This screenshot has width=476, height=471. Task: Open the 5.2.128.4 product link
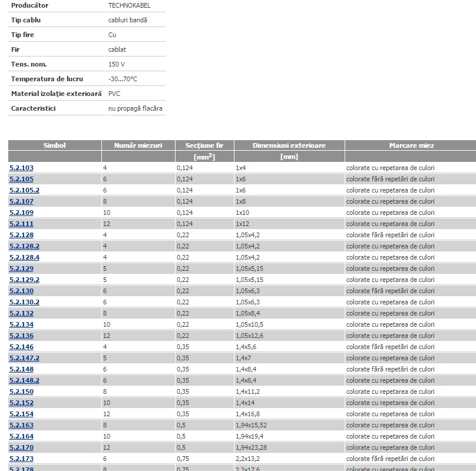(x=24, y=257)
